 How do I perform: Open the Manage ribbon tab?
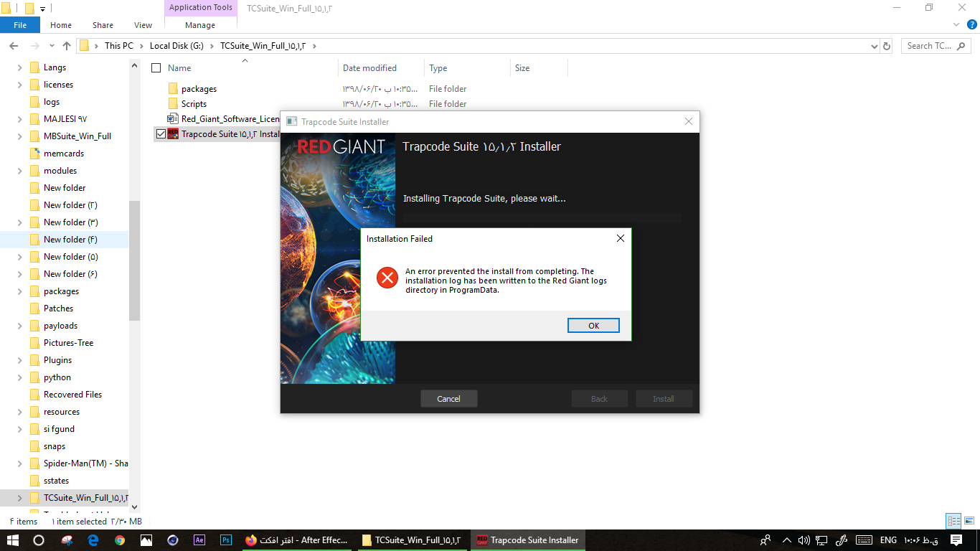point(200,25)
